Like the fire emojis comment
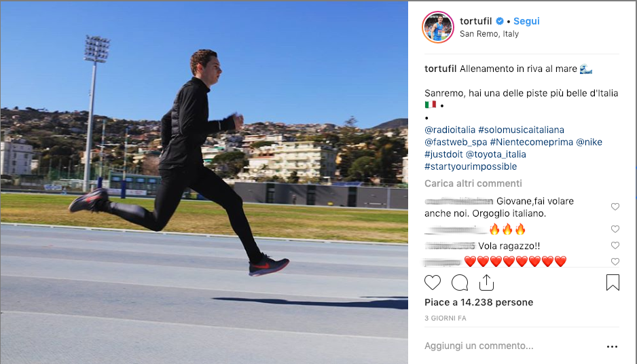Image resolution: width=637 pixels, height=364 pixels. coord(615,229)
